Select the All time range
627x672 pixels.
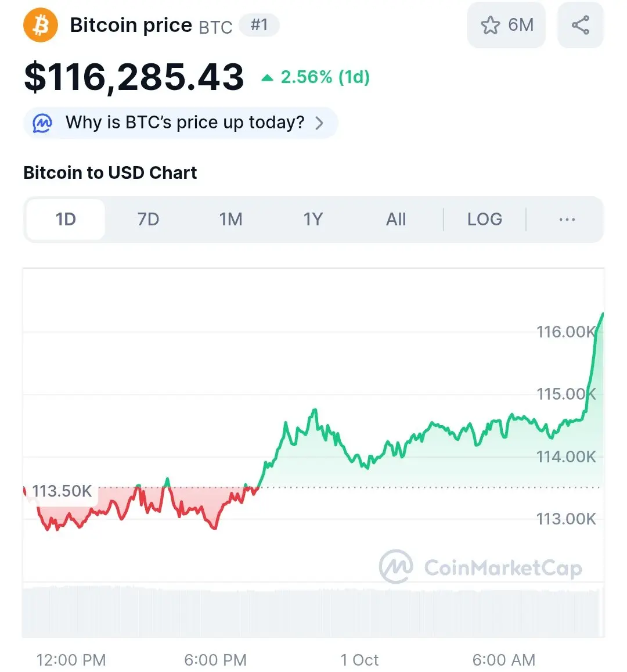(x=396, y=220)
